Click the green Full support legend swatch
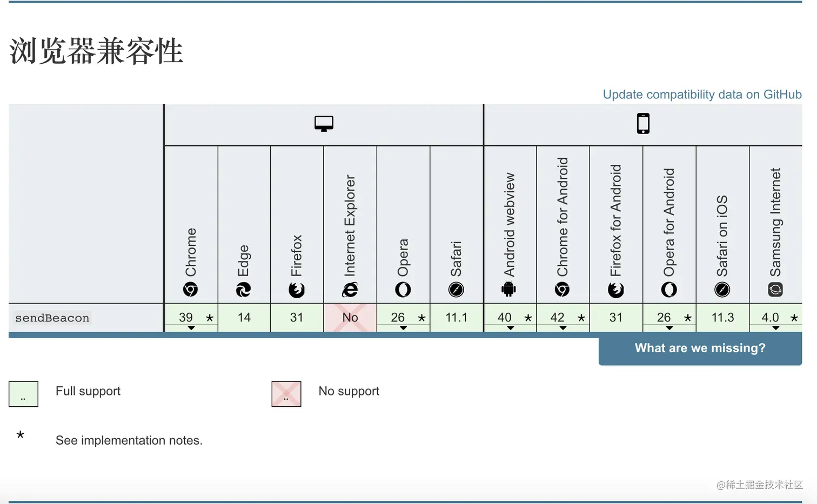 pos(23,394)
